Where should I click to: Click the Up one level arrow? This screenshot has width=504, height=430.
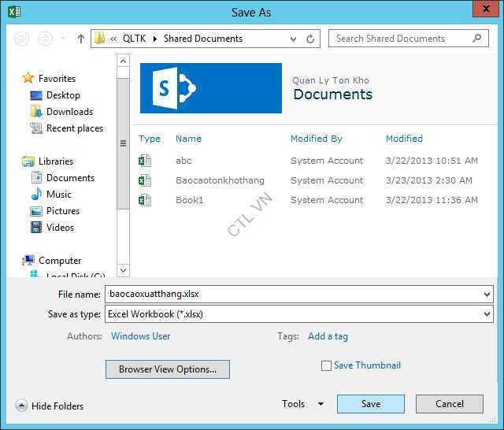[80, 39]
